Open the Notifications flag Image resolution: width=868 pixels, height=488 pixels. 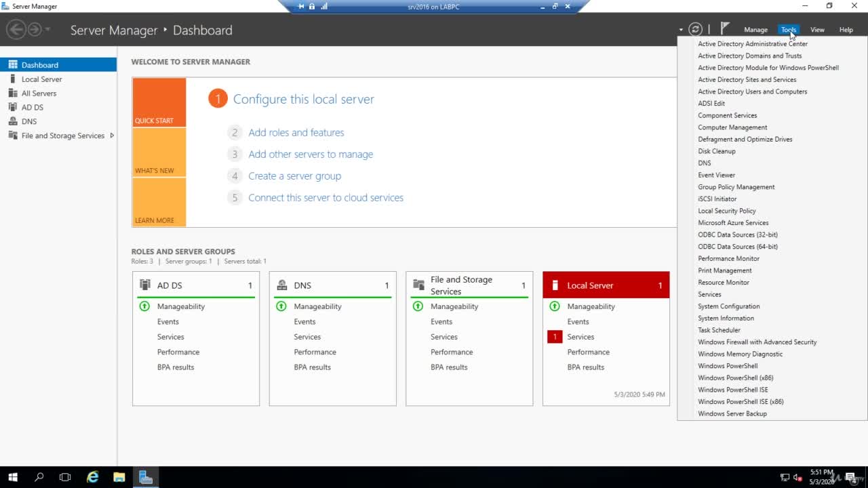[725, 28]
